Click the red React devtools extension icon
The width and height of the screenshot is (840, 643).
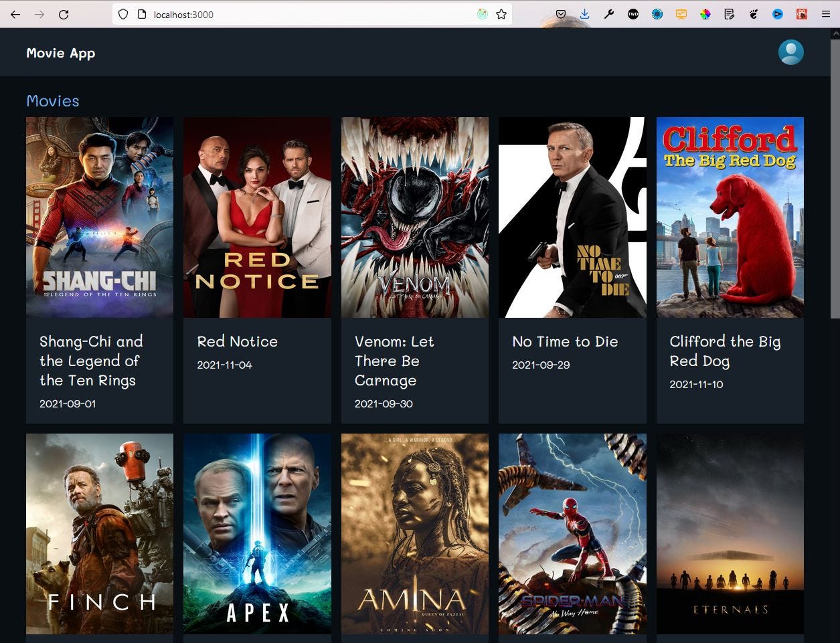click(x=802, y=14)
